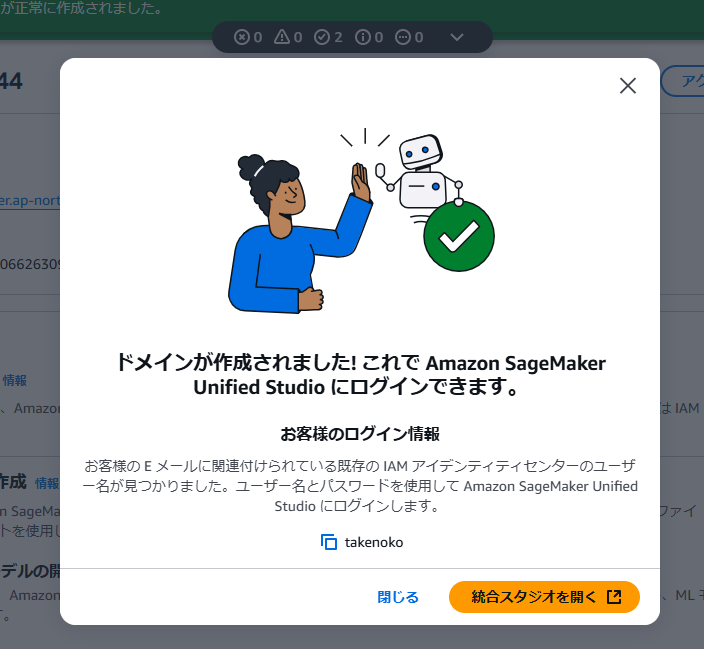This screenshot has width=704, height=649.
Task: Close the dialog with the X icon
Action: click(x=628, y=85)
